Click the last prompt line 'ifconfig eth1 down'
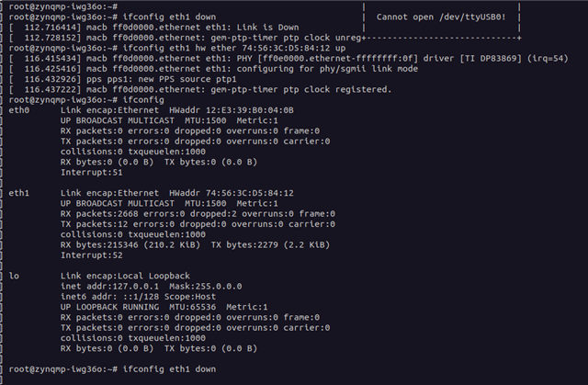This screenshot has height=385, width=588. (112, 369)
